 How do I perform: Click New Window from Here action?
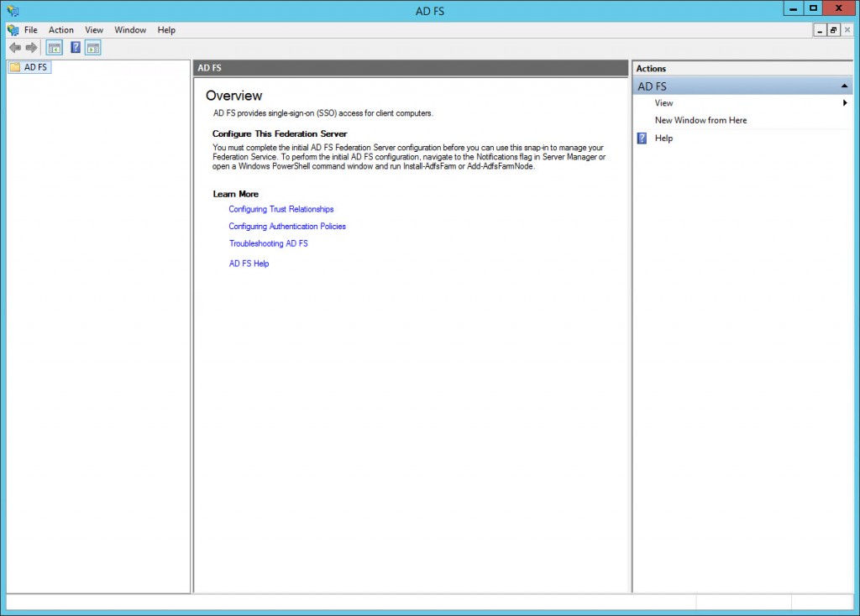coord(699,120)
